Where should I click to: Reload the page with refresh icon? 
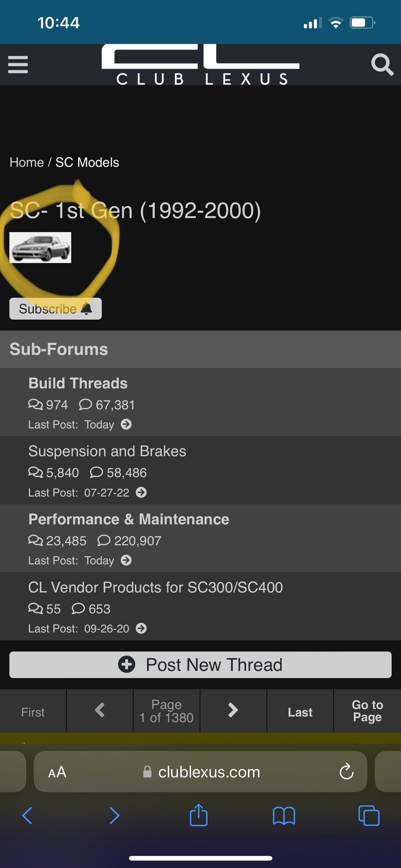coord(347,772)
